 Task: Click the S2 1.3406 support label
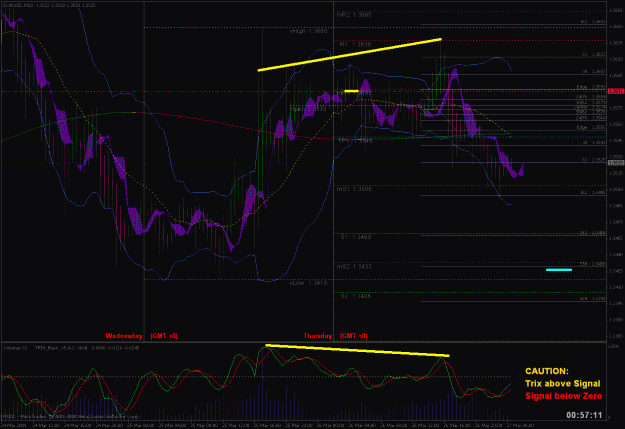pyautogui.click(x=356, y=296)
